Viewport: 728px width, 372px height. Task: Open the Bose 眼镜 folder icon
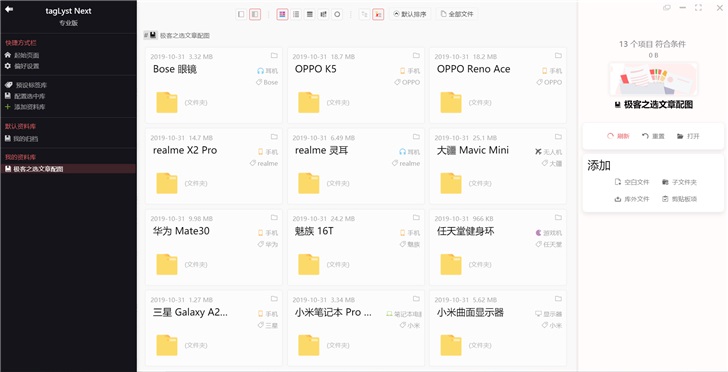click(x=167, y=103)
